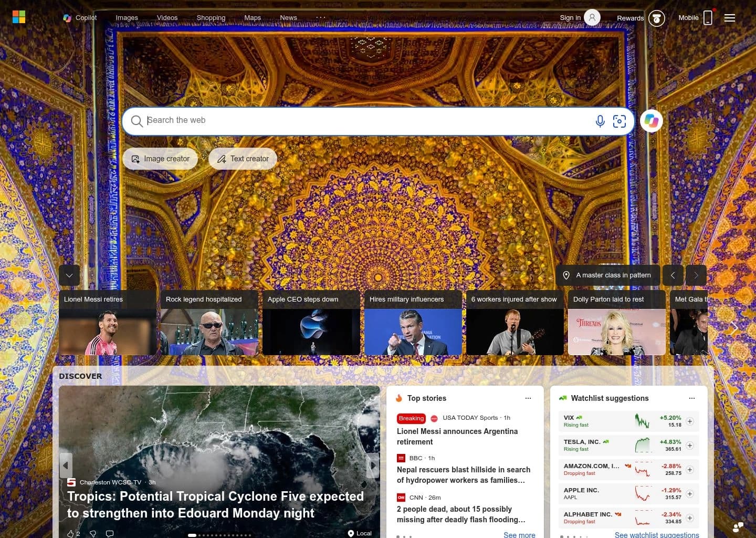Click the Microsoft logo icon
This screenshot has width=756, height=538.
coord(19,17)
